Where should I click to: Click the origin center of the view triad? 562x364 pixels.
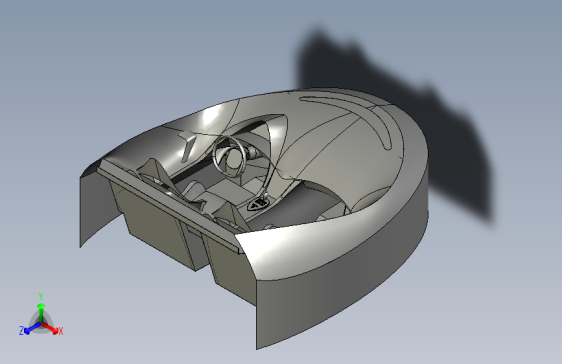pyautogui.click(x=42, y=323)
